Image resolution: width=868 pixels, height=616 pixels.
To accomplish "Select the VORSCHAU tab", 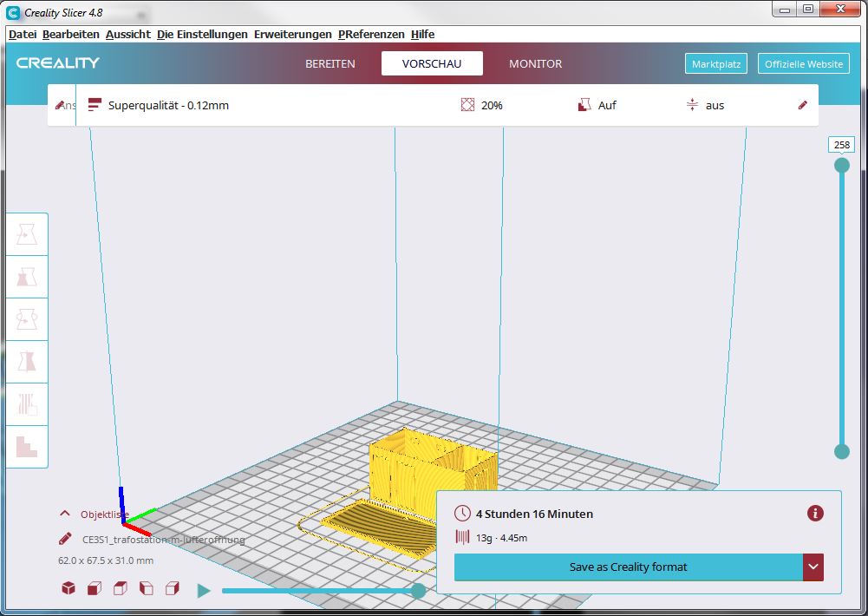I will tap(432, 63).
